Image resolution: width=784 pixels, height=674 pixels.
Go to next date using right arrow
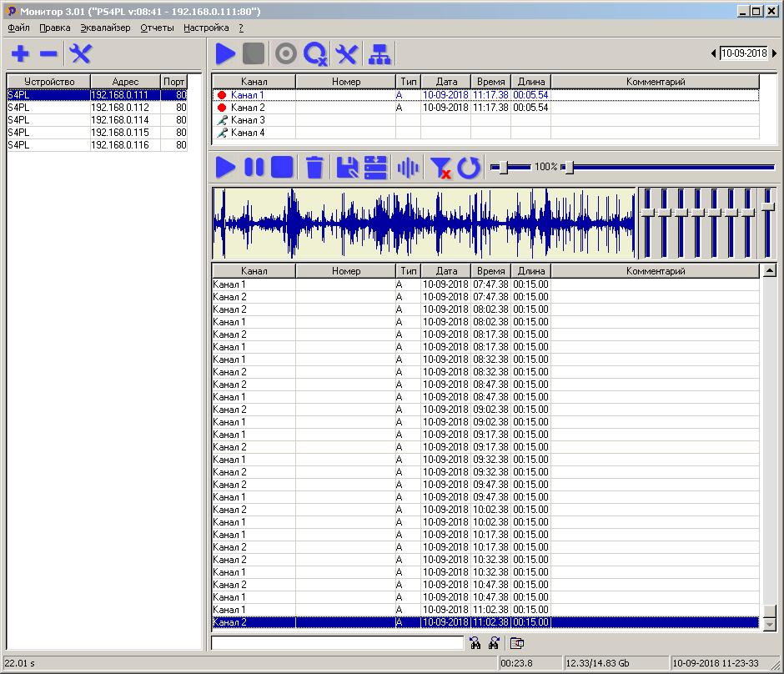coord(775,53)
